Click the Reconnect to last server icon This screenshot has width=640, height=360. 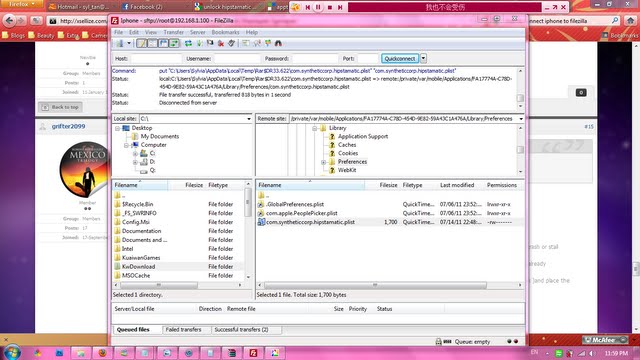(231, 43)
